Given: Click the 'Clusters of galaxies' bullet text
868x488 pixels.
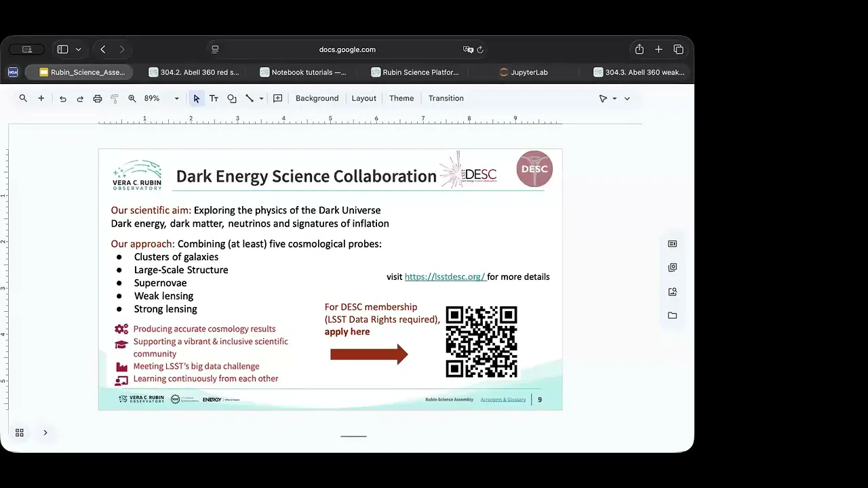Looking at the screenshot, I should click(x=176, y=257).
